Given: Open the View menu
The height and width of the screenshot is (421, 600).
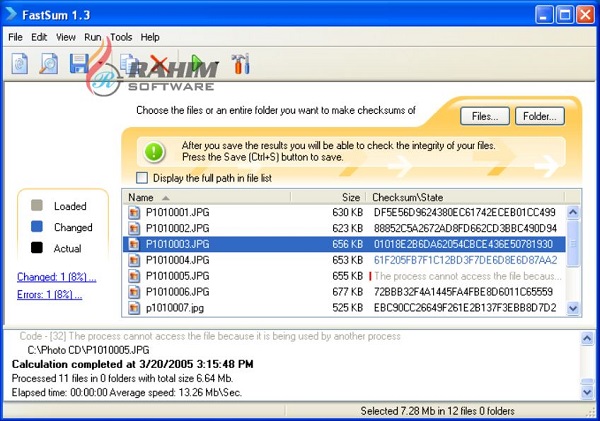Looking at the screenshot, I should pos(66,37).
